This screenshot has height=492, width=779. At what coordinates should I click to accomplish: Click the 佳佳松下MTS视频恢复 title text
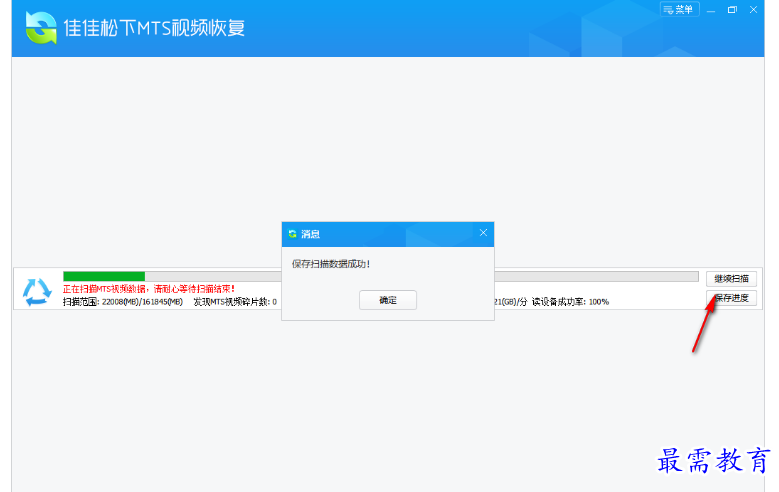pyautogui.click(x=155, y=28)
